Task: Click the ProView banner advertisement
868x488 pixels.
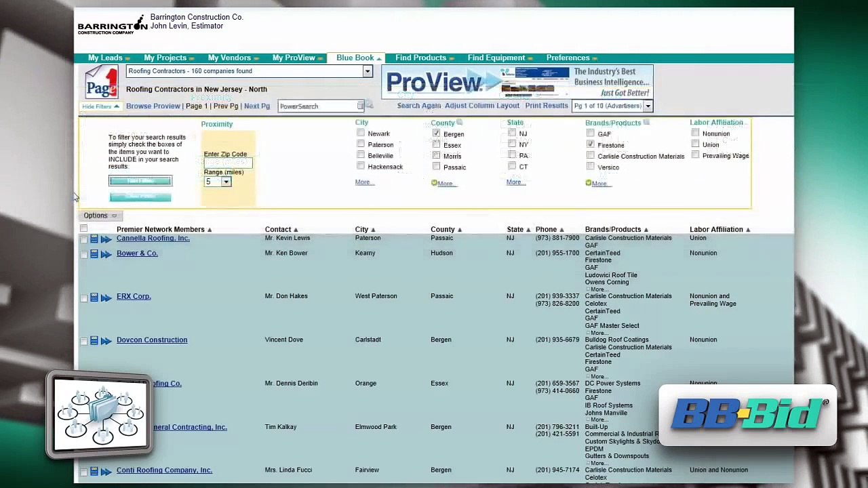Action: (517, 83)
